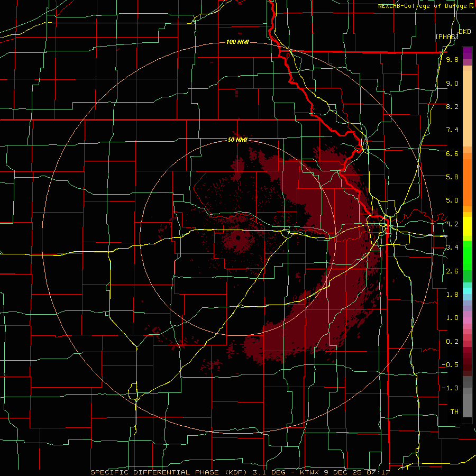Screen dimensions: 476x476
Task: Click the bright yellow band of the color scale
Action: click(467, 226)
